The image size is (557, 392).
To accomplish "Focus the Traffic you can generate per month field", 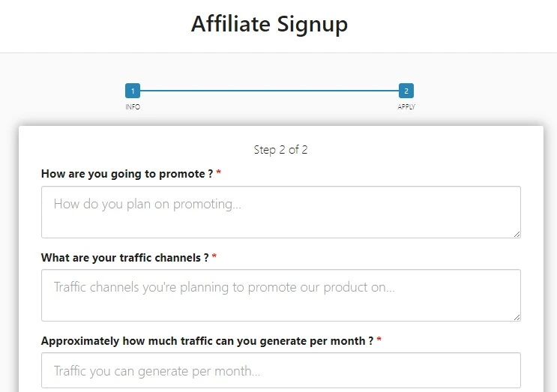I will [x=280, y=370].
